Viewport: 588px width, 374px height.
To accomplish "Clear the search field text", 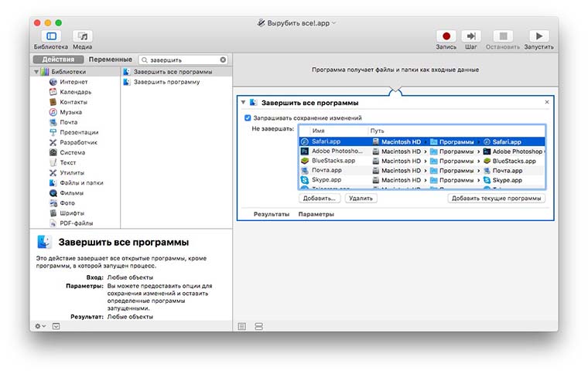I will coord(223,60).
